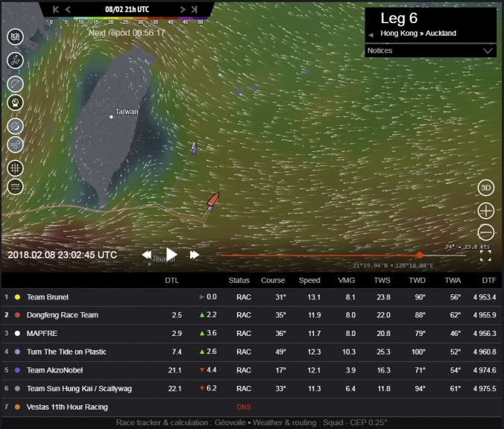Click Team AkzoNobel name

click(54, 370)
